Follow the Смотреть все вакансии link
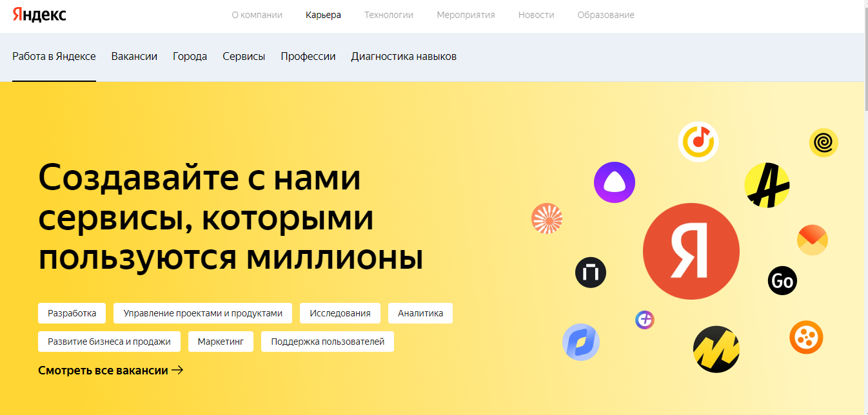This screenshot has height=415, width=868. pos(105,370)
